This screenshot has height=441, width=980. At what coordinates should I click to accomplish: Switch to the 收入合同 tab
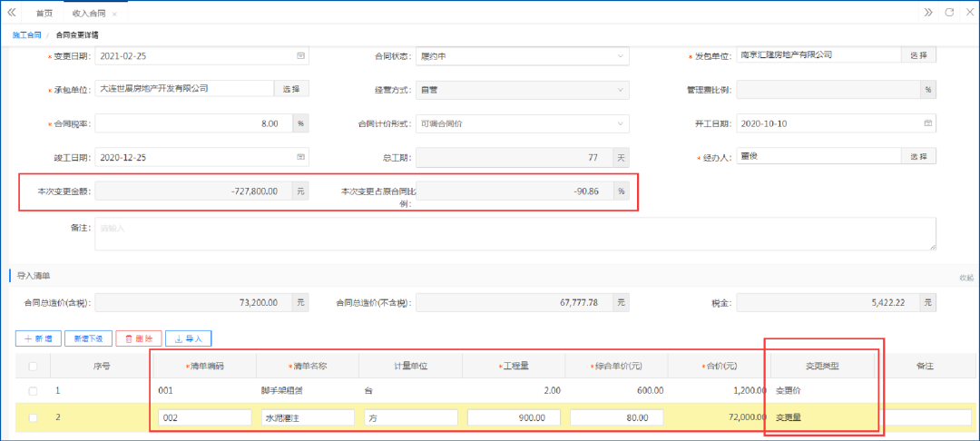tap(91, 13)
